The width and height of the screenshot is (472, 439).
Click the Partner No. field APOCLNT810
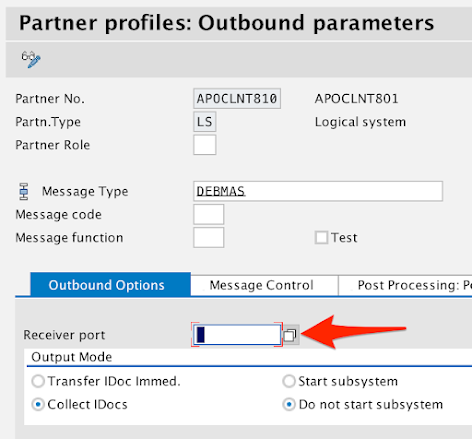tap(237, 99)
